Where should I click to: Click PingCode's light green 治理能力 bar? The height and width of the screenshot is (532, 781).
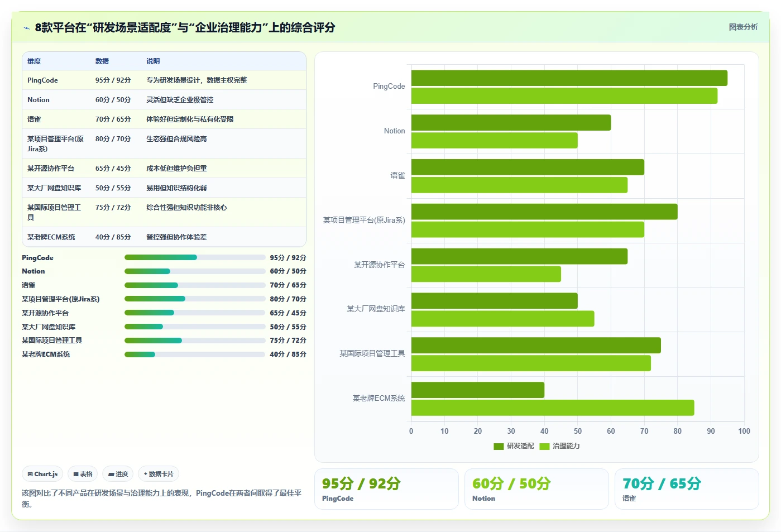564,96
